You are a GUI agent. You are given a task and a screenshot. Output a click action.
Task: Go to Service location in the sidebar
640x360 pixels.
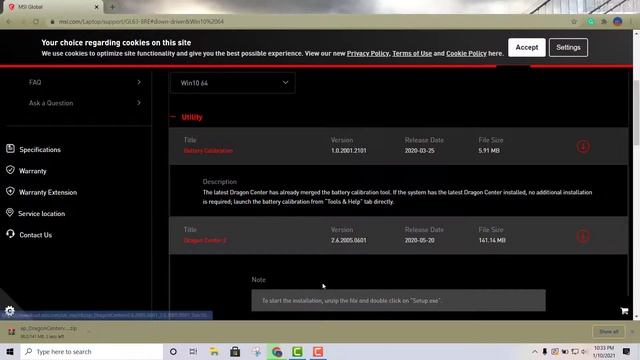point(41,213)
